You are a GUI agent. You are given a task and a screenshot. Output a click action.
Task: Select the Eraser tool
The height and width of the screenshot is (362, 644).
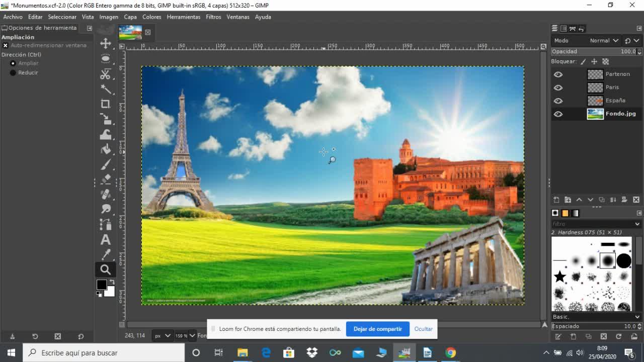[106, 179]
